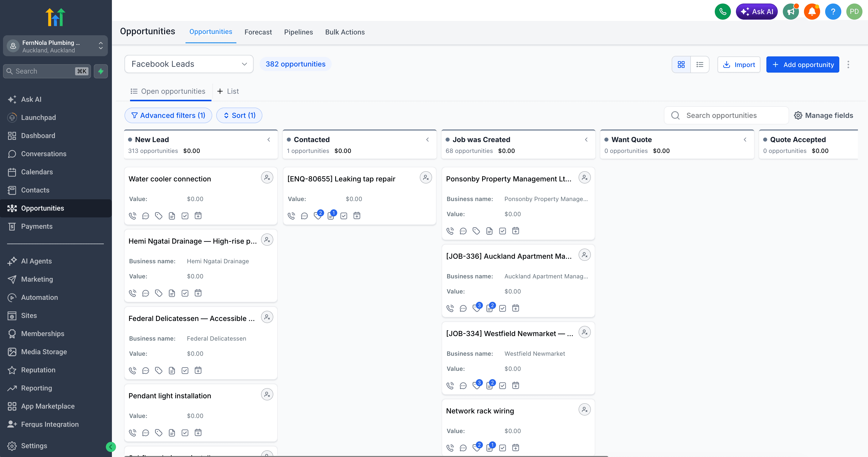This screenshot has height=457, width=868.
Task: Click the 382 opportunities badge
Action: 295,64
